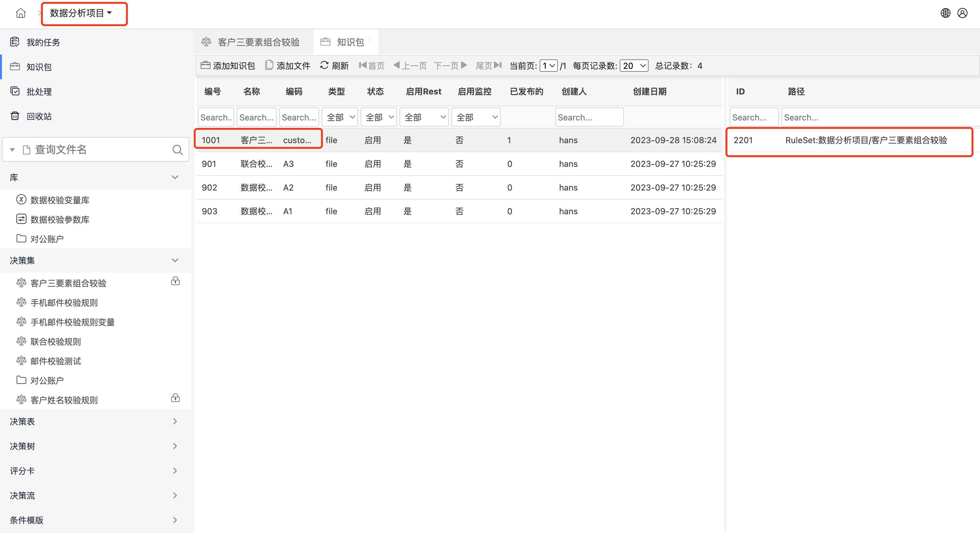The image size is (980, 533).
Task: Click the 刷新 refresh button
Action: pyautogui.click(x=334, y=66)
